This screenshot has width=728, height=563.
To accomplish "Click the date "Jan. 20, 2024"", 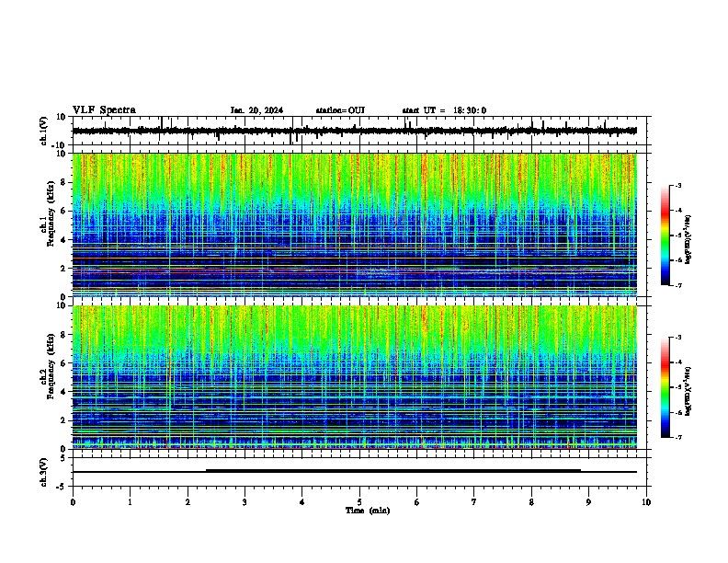I will (x=256, y=110).
